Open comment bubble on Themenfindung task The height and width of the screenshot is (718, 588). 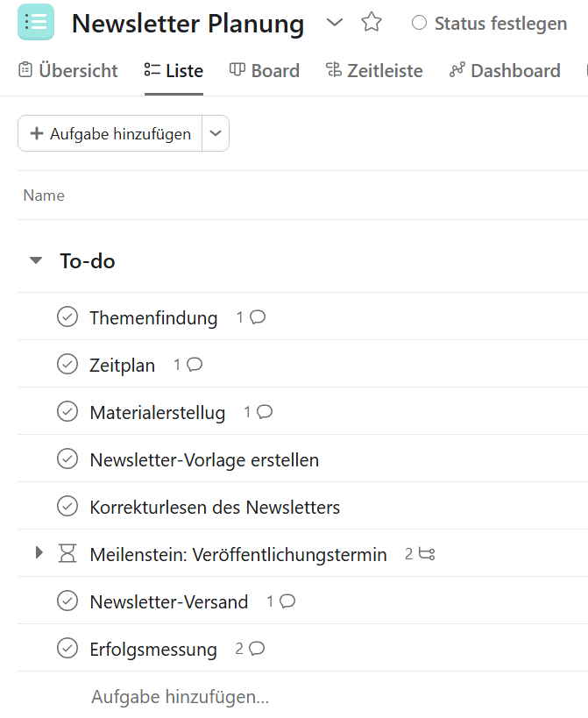[258, 316]
